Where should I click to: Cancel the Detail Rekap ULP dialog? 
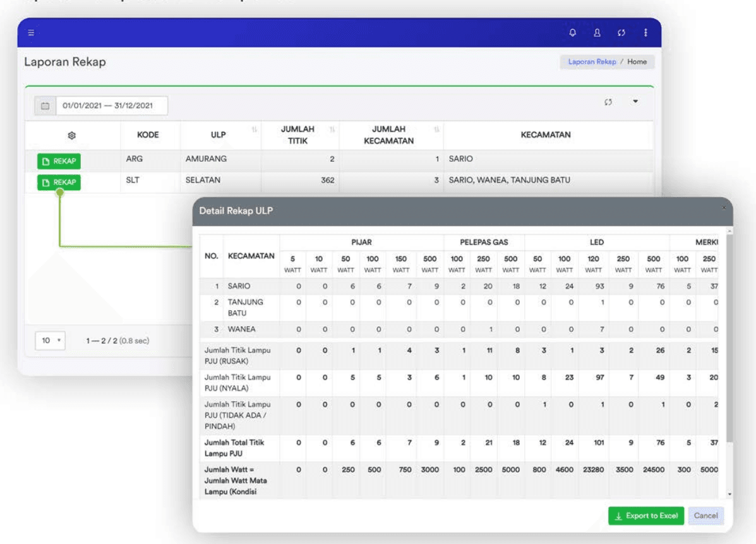(x=706, y=516)
